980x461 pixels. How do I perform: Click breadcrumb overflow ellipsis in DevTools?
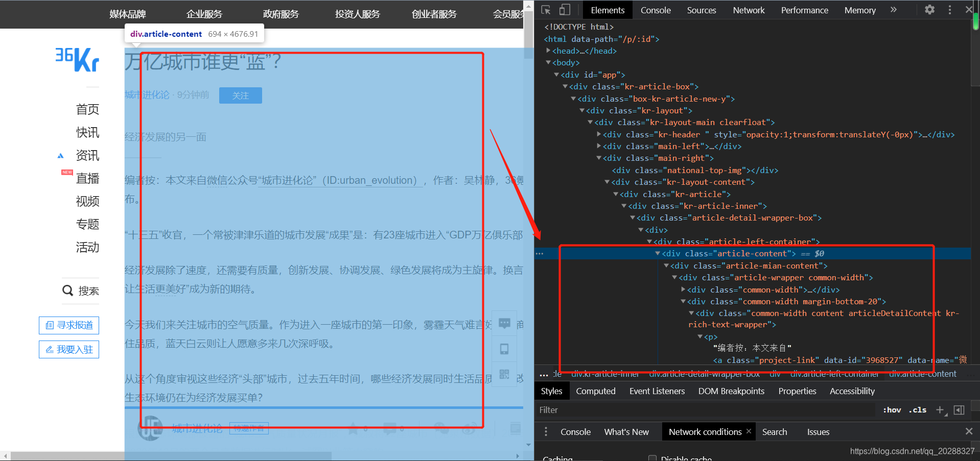(x=544, y=374)
